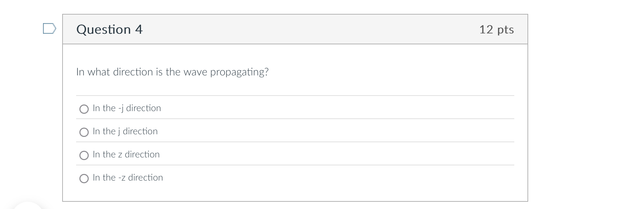644x209 pixels.
Task: Pick the "In the -z direction" radio button
Action: (x=84, y=179)
